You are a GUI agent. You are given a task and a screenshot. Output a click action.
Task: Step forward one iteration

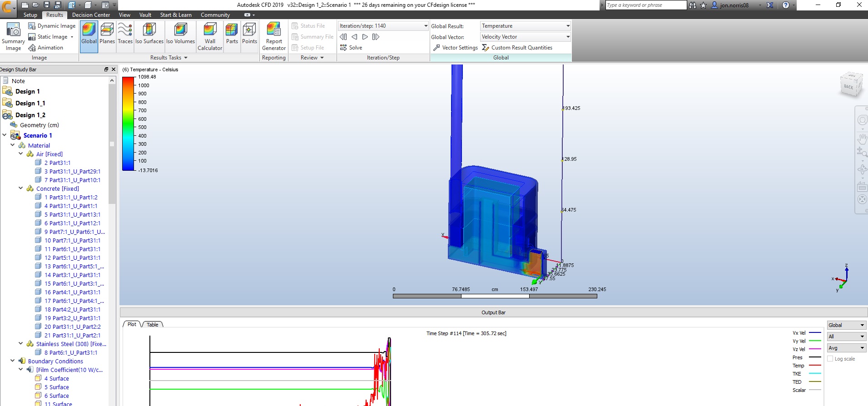(365, 37)
